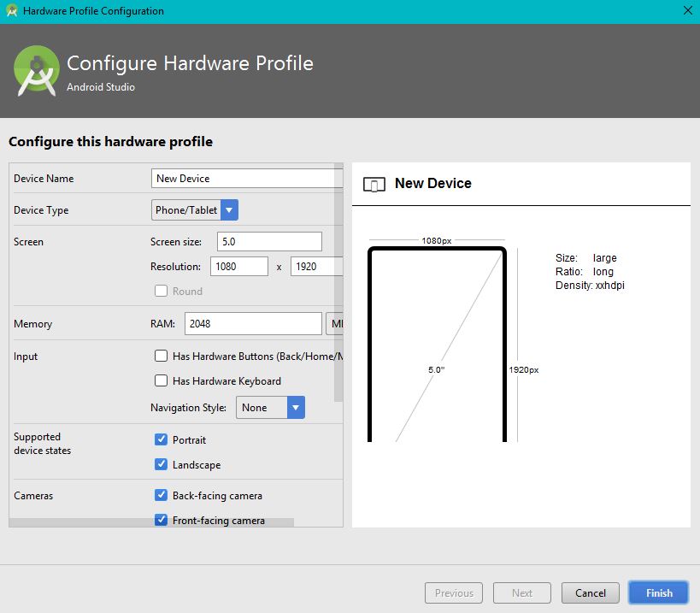Click the 'Size: large' text
Viewport: 700px width, 613px height.
pos(585,258)
